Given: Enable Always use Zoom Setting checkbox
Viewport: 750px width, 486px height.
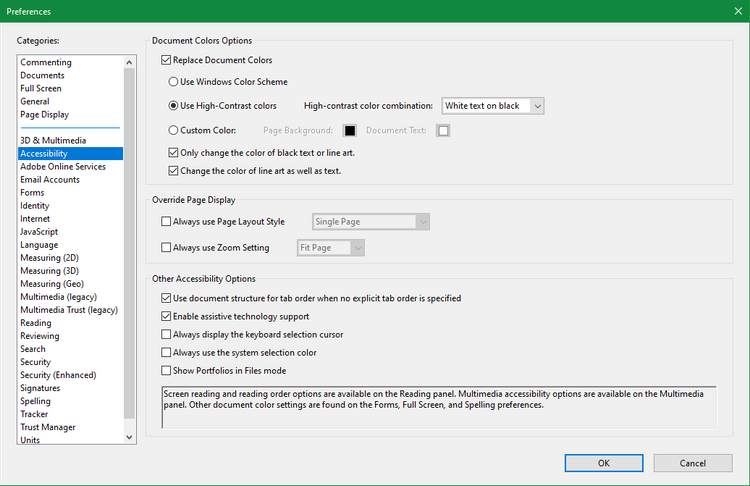Looking at the screenshot, I should [166, 247].
